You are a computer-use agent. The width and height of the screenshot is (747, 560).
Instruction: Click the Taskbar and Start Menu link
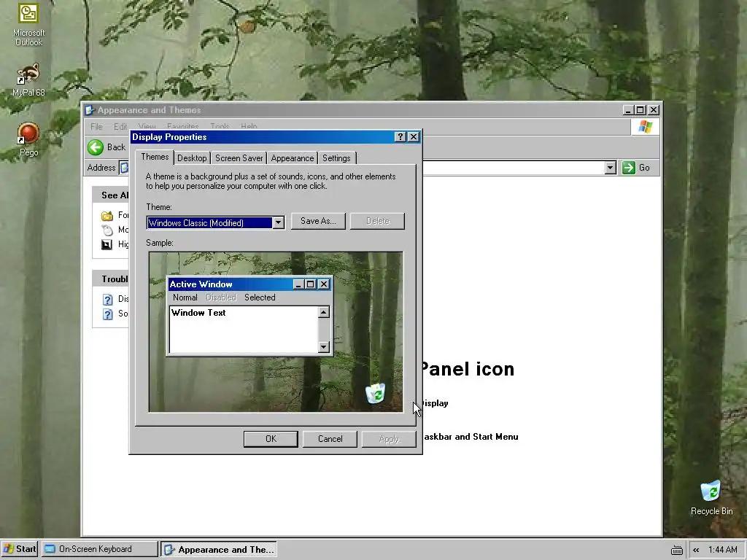(471, 437)
